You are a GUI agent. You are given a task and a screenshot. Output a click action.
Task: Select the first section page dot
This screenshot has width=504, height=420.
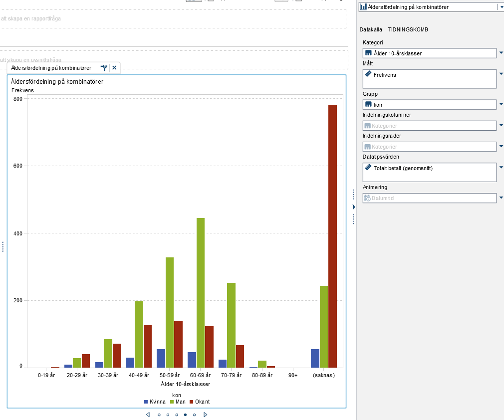point(159,415)
